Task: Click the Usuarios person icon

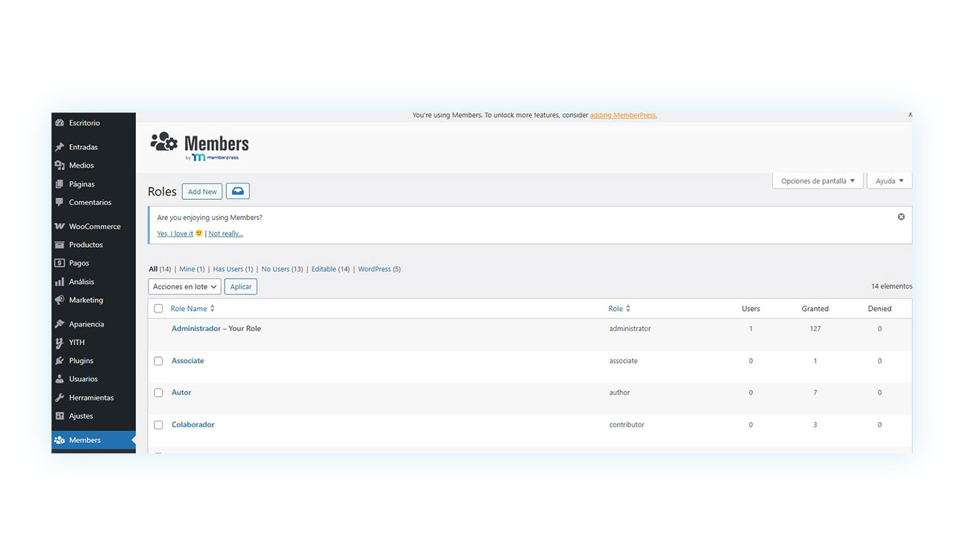Action: click(x=60, y=379)
